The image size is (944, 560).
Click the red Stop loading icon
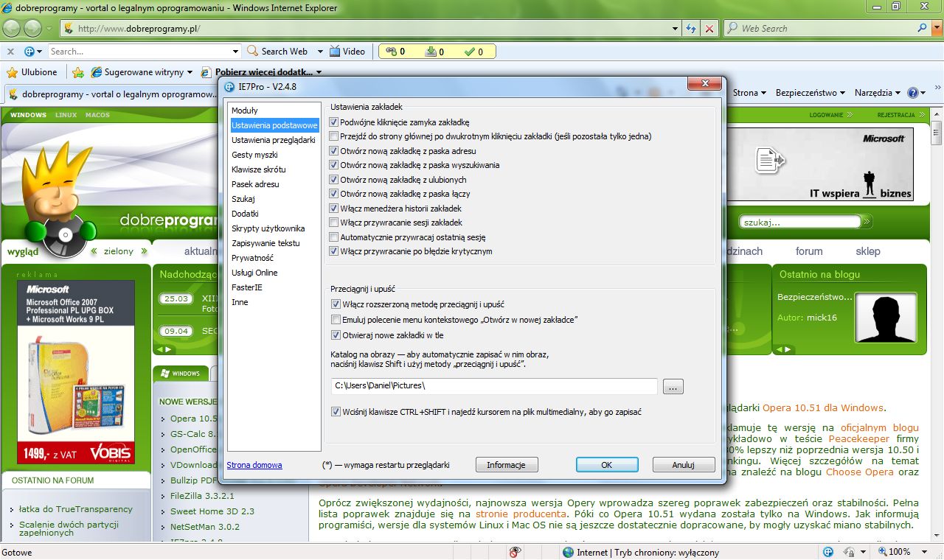click(709, 29)
